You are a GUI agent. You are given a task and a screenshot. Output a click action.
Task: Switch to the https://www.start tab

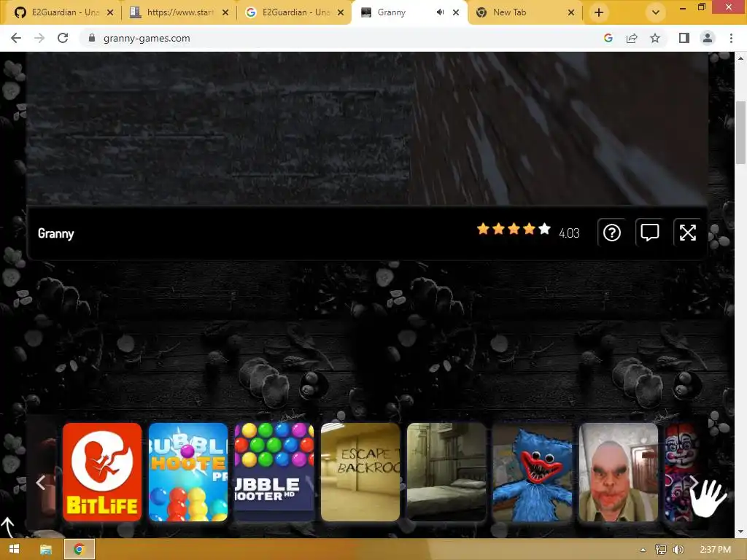(x=179, y=12)
